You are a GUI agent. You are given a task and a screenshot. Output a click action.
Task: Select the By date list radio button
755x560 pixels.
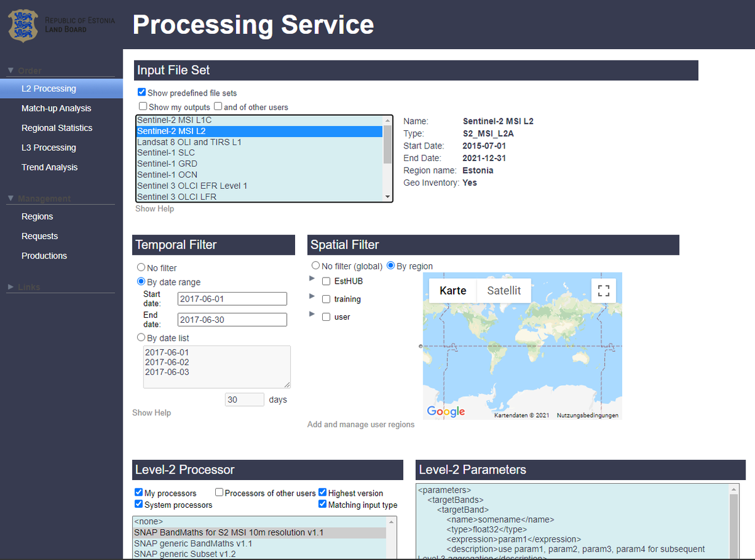141,337
